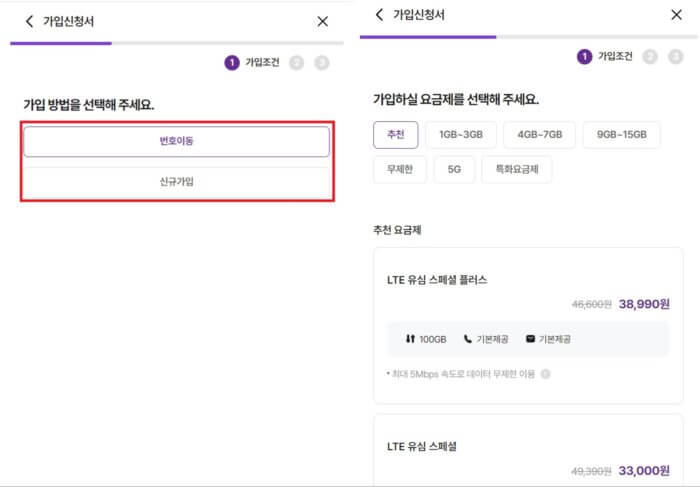Filter plans by 9GB~15GB
Viewport: 700px width, 487px height.
pos(621,134)
